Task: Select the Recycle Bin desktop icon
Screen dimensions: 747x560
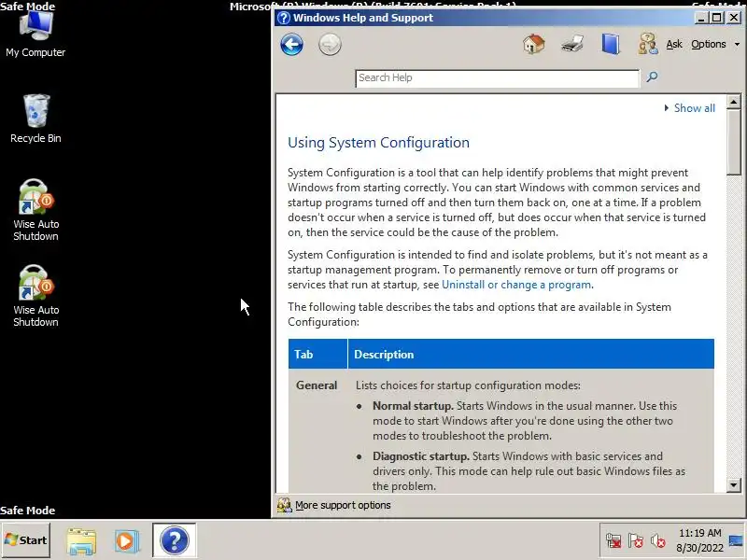Action: click(35, 119)
